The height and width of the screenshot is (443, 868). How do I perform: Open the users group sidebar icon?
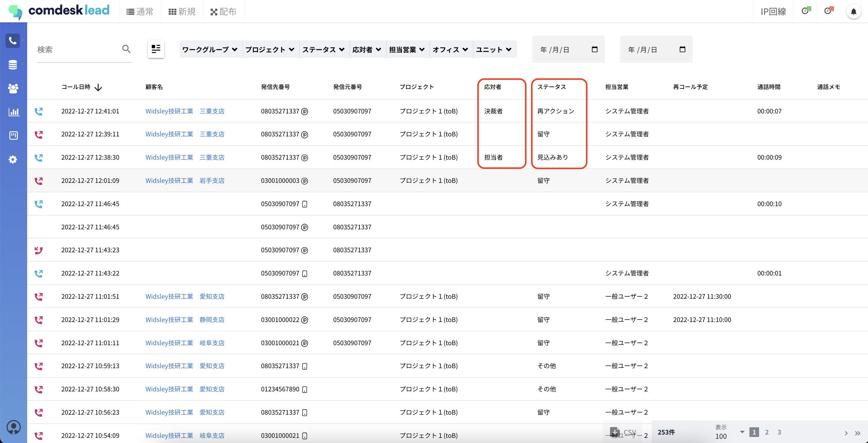[13, 88]
